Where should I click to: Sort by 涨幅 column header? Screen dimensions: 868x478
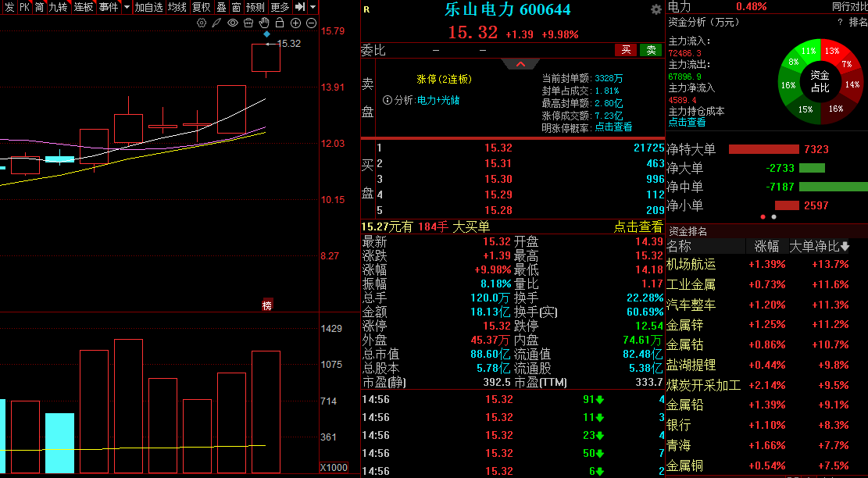coord(766,246)
